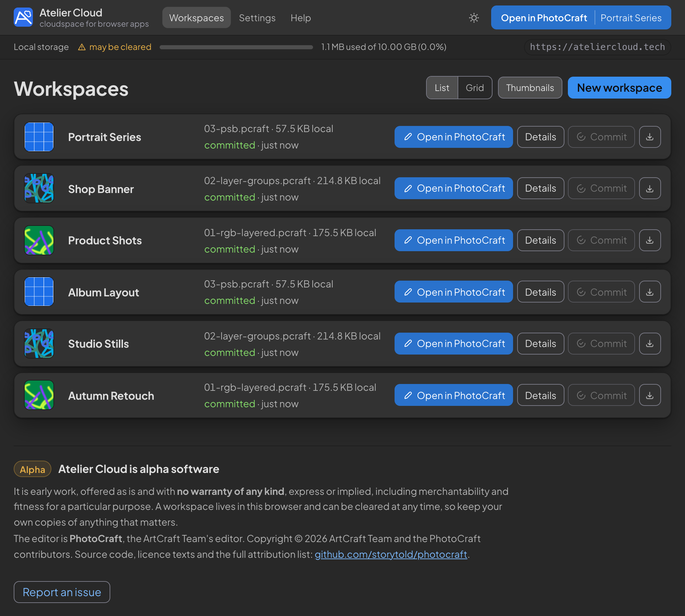Open Autumn Retouch in PhotoCraft
The image size is (685, 616).
[453, 395]
